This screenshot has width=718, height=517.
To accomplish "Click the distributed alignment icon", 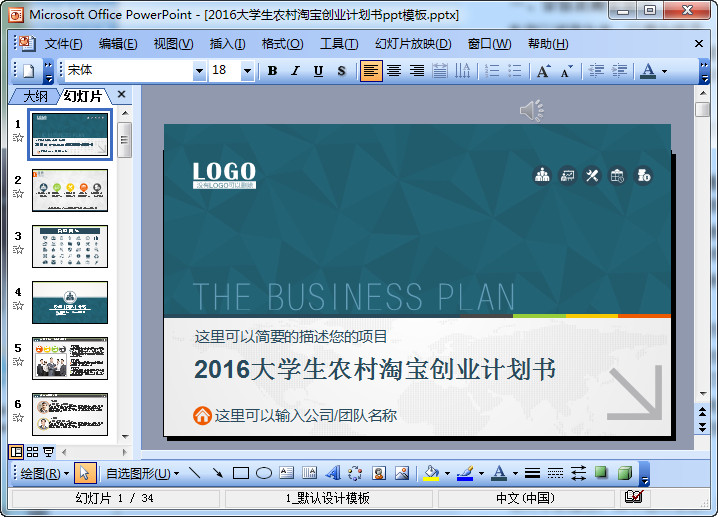I will point(440,71).
